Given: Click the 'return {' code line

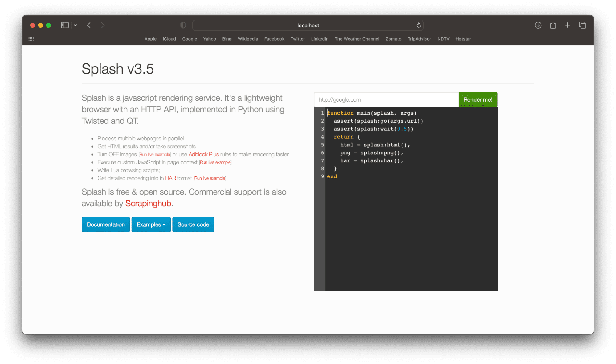Looking at the screenshot, I should click(347, 137).
